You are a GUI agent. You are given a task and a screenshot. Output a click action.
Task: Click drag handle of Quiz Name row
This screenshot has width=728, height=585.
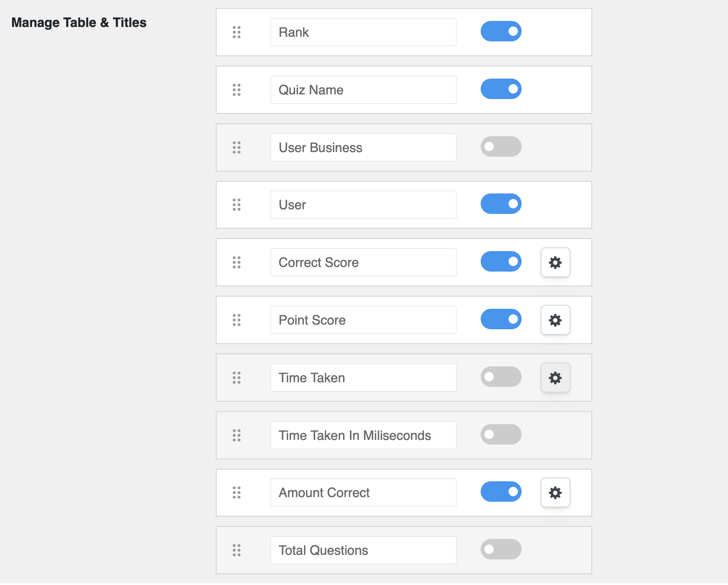(x=237, y=90)
